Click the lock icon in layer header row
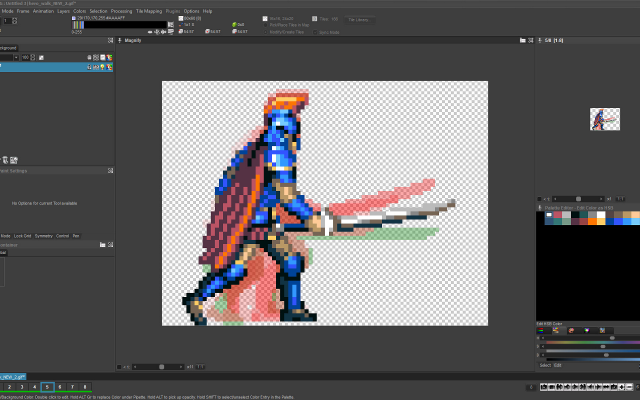 (89, 58)
